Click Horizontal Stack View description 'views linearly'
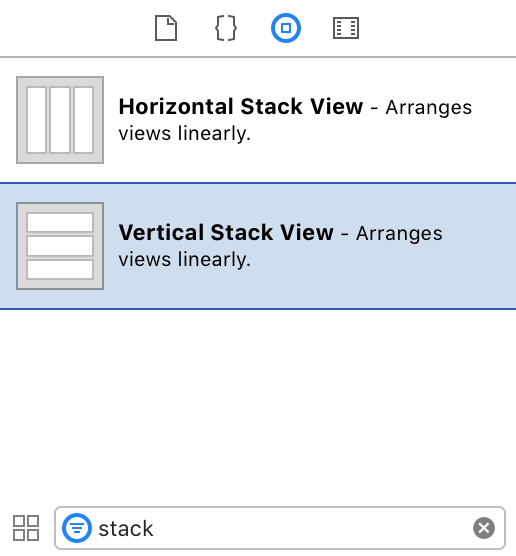The width and height of the screenshot is (516, 556). click(184, 134)
